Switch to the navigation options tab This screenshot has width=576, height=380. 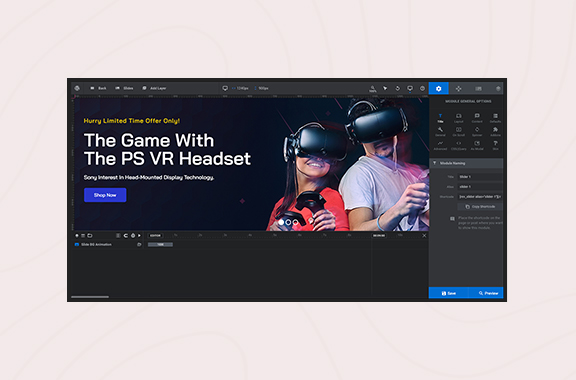click(458, 88)
